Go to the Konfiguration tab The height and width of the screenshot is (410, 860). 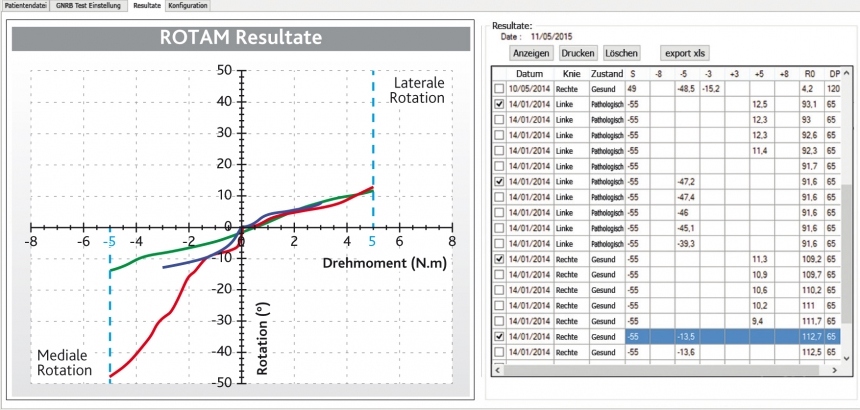[188, 5]
